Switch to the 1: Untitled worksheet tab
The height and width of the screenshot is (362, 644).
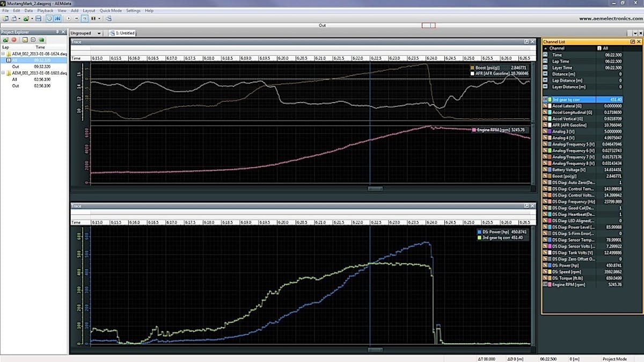(122, 33)
